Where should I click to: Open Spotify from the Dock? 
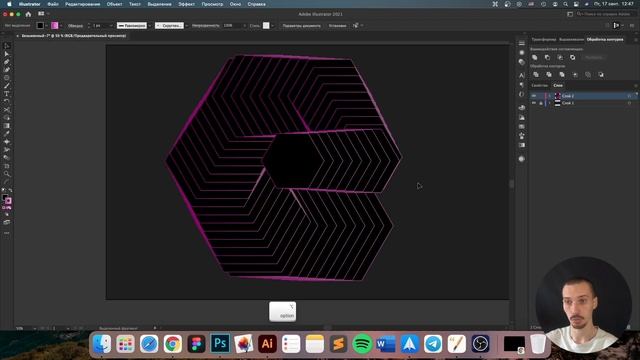click(x=362, y=344)
